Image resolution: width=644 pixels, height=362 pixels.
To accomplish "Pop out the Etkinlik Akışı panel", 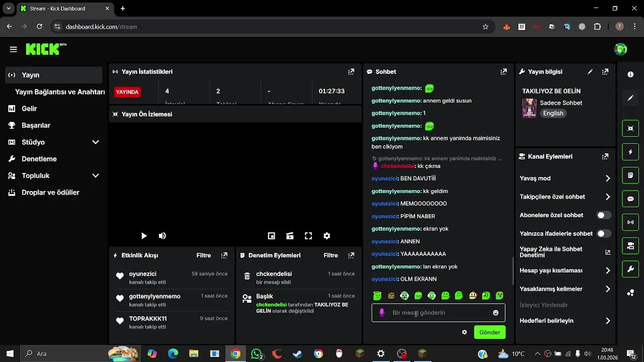I will (224, 255).
